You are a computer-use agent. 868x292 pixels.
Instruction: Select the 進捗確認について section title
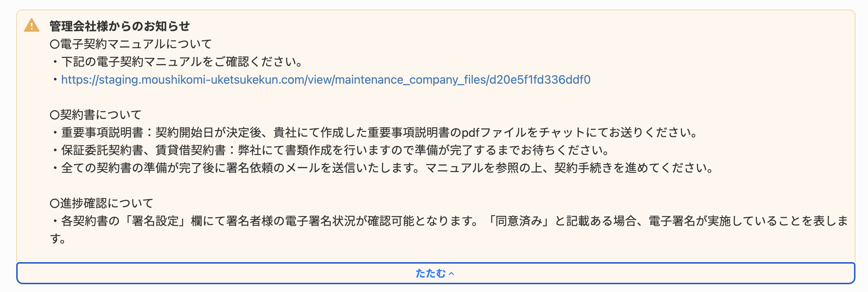click(x=102, y=204)
